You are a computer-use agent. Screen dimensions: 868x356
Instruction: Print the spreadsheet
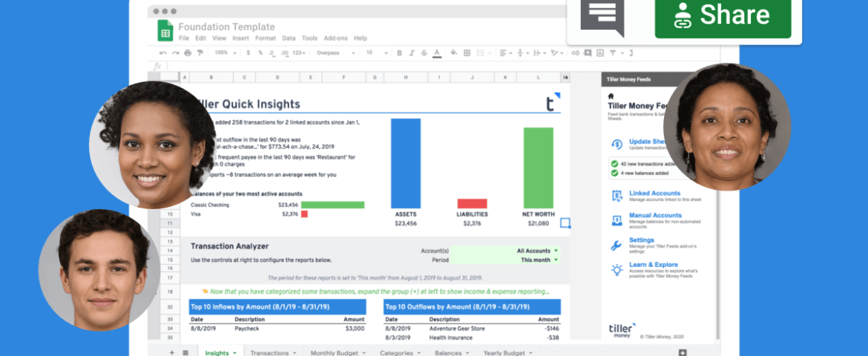click(188, 53)
